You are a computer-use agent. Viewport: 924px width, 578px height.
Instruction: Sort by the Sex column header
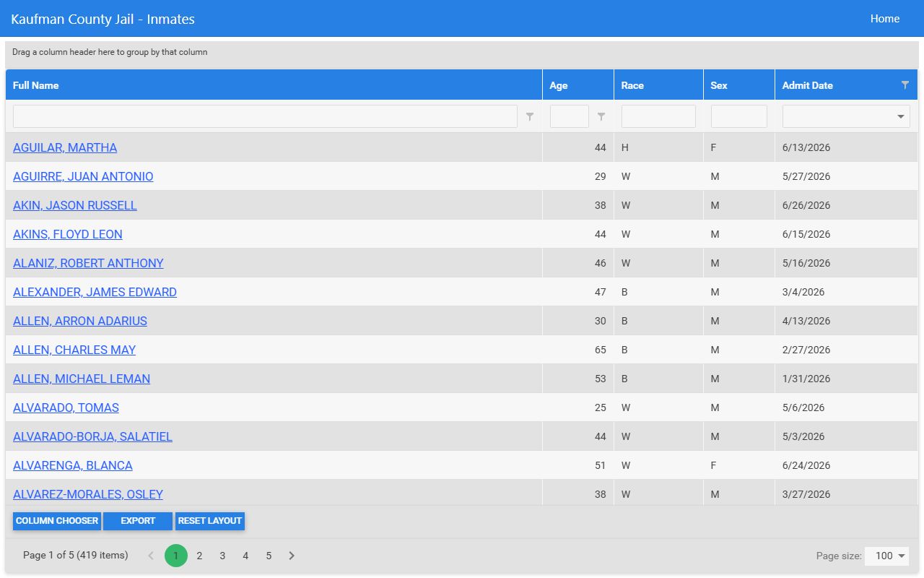(x=739, y=85)
